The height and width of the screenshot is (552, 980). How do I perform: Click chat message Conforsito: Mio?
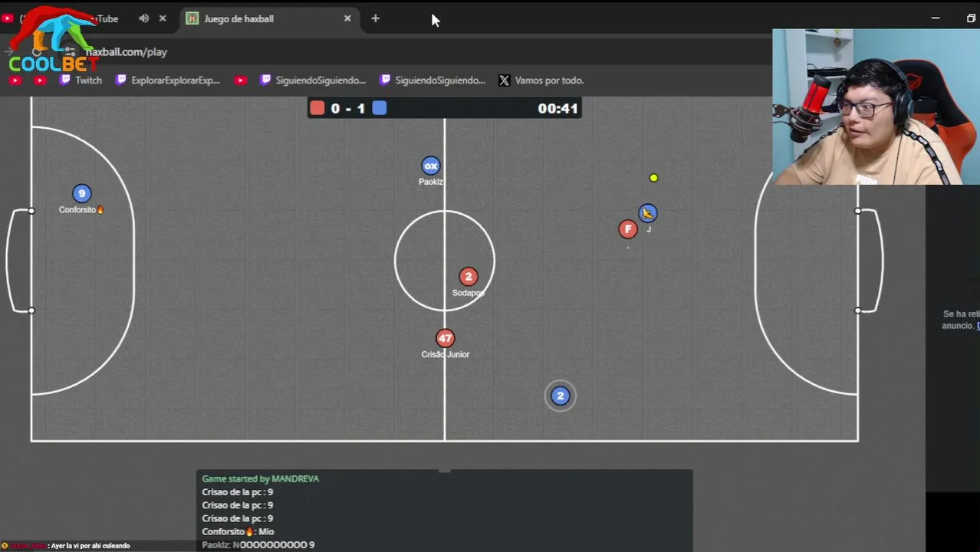point(238,531)
